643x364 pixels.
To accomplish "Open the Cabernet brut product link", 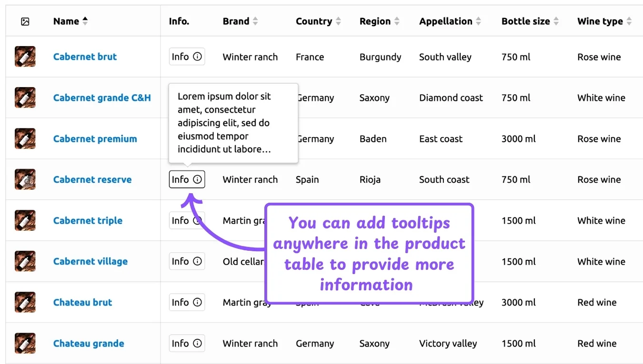I will pos(85,57).
